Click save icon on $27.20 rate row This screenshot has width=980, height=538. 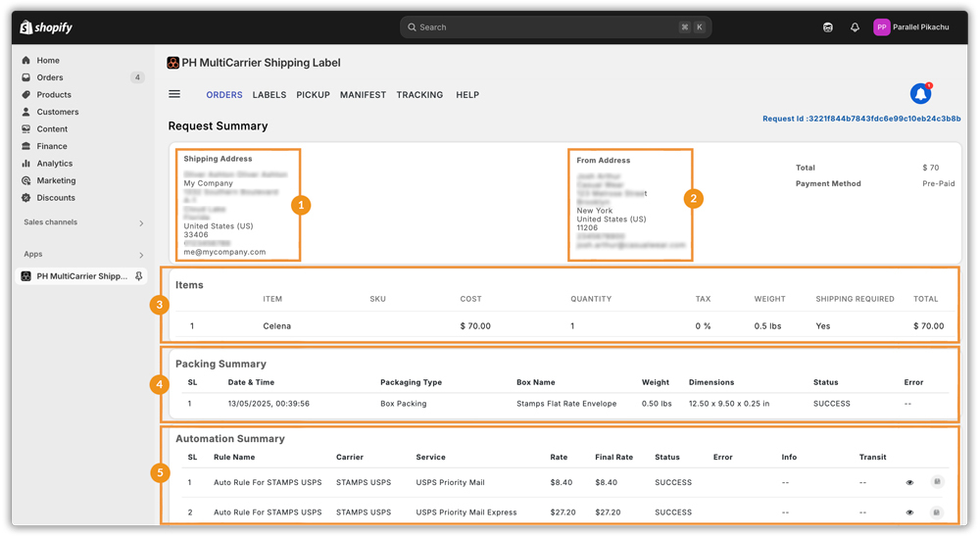point(937,513)
